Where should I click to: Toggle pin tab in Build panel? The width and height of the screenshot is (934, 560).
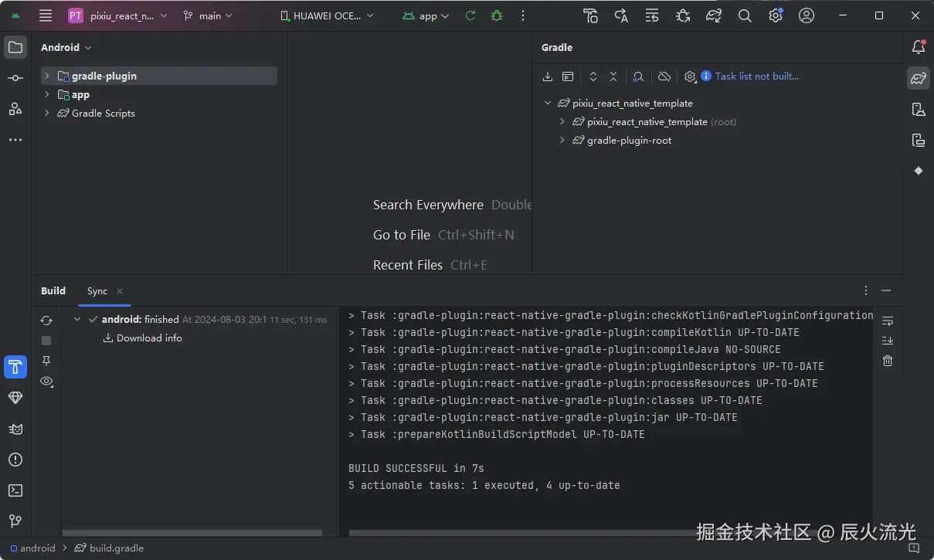[x=46, y=361]
